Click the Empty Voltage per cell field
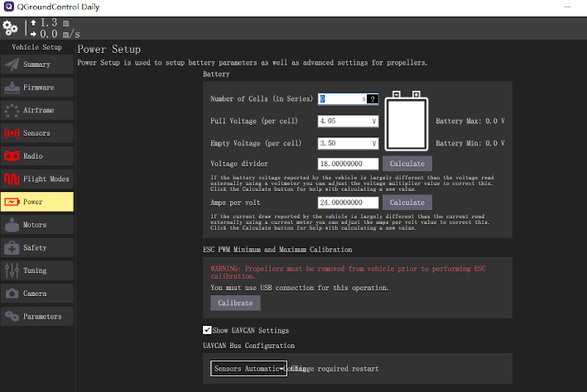Viewport: 587px width, 392px height. pos(349,143)
